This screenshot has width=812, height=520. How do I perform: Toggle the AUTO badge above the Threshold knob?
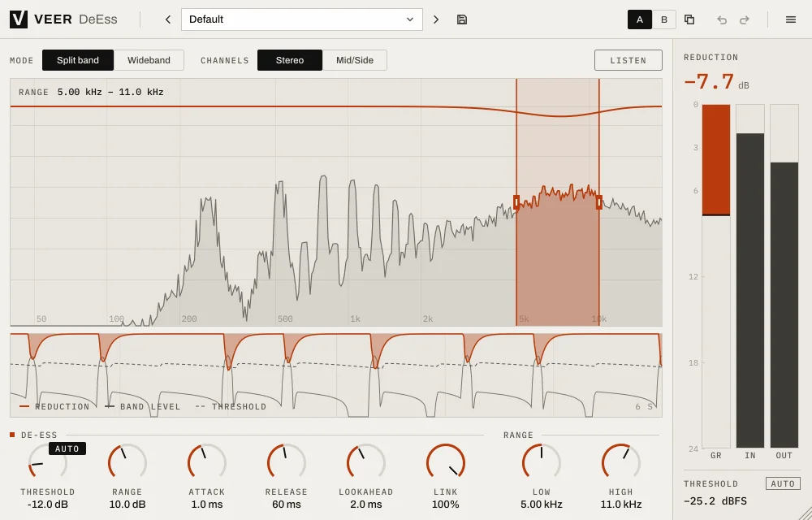pyautogui.click(x=67, y=448)
